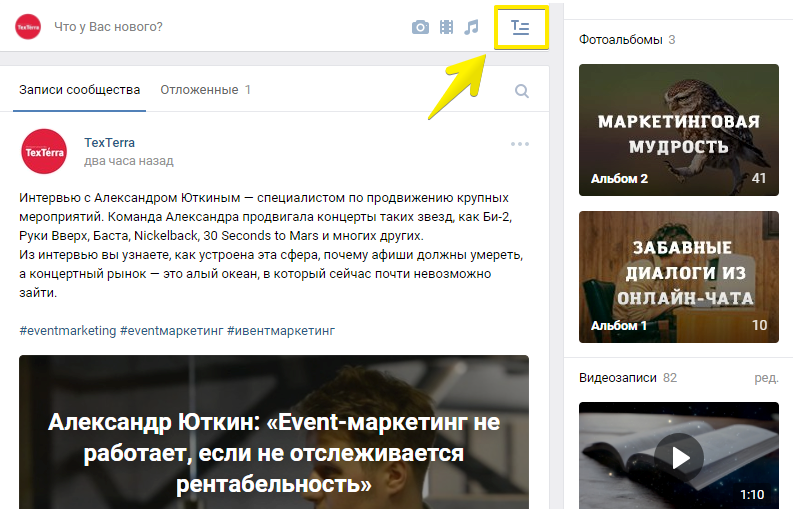Click ред. edit link beside Видеозаписи
The image size is (793, 509).
tap(765, 378)
